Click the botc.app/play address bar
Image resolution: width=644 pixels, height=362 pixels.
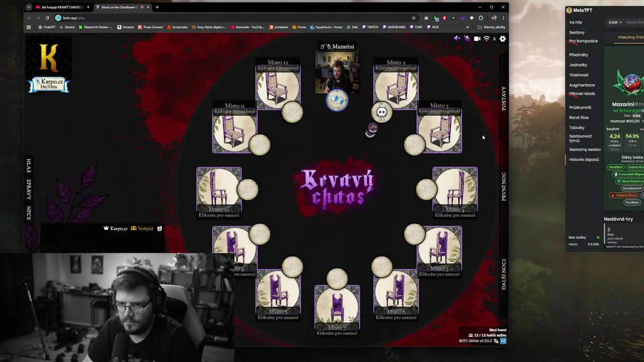coord(231,18)
